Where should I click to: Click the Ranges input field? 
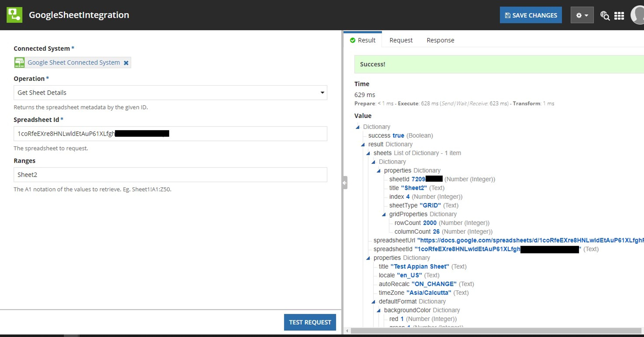[x=170, y=175]
